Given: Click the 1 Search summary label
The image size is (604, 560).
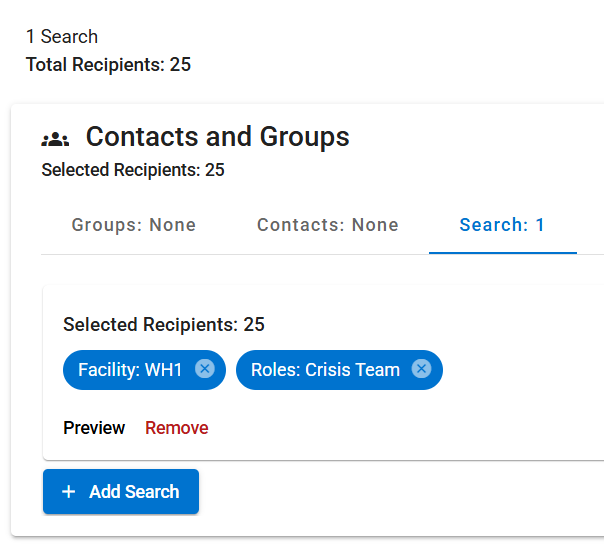Looking at the screenshot, I should [x=62, y=37].
